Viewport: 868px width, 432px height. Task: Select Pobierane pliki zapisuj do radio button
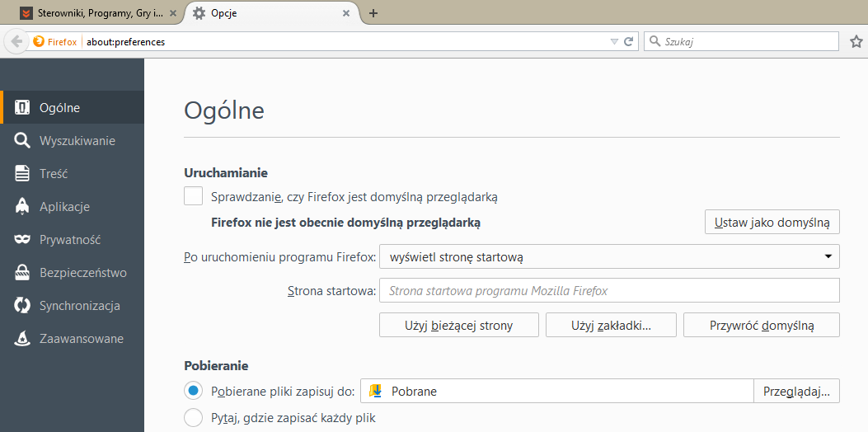point(193,391)
